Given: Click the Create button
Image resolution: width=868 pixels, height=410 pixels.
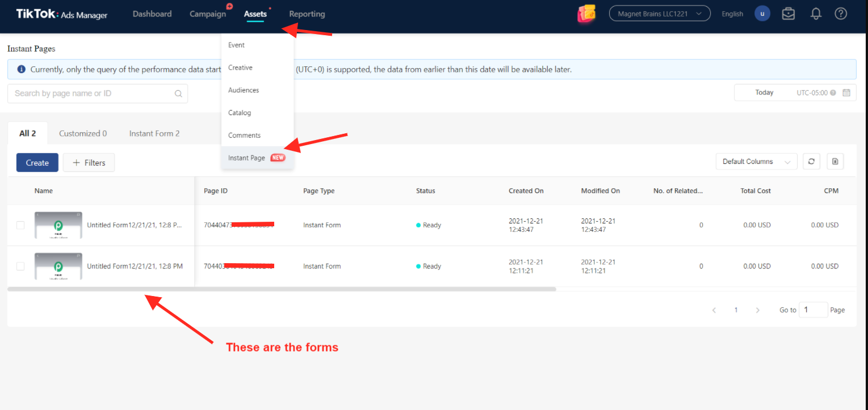Looking at the screenshot, I should pos(37,163).
